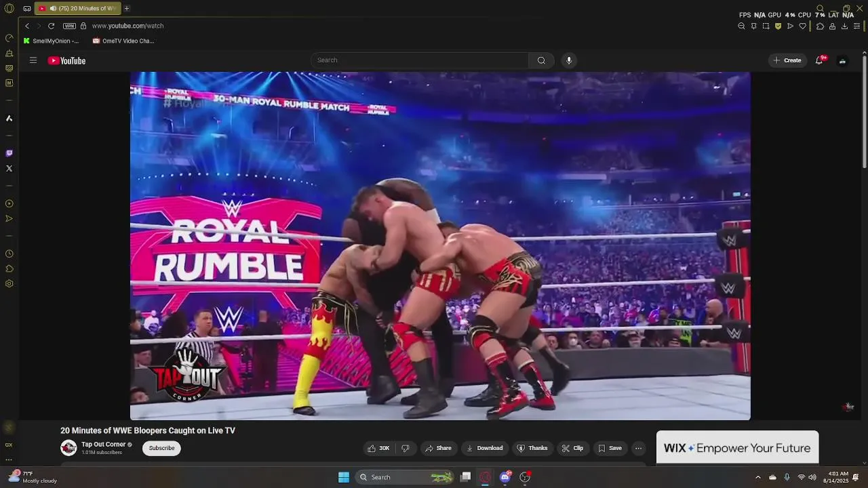Open Aria AI icon in sidebar
The width and height of the screenshot is (868, 488).
pos(9,118)
